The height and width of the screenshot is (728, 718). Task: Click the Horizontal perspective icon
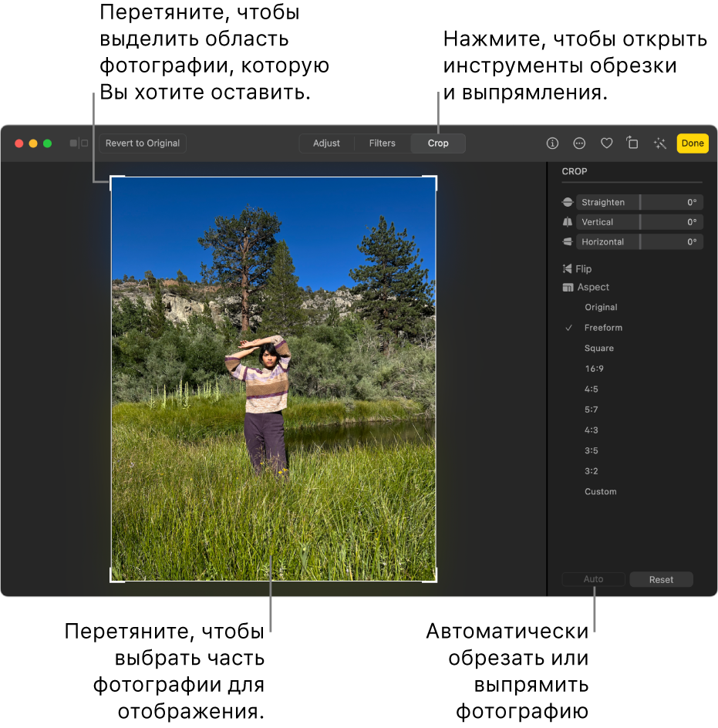pos(568,242)
